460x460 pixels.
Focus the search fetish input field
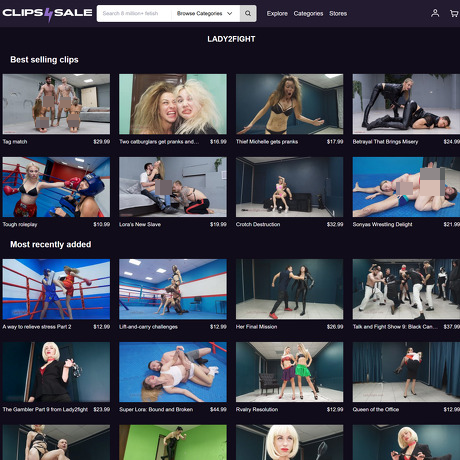pyautogui.click(x=134, y=13)
